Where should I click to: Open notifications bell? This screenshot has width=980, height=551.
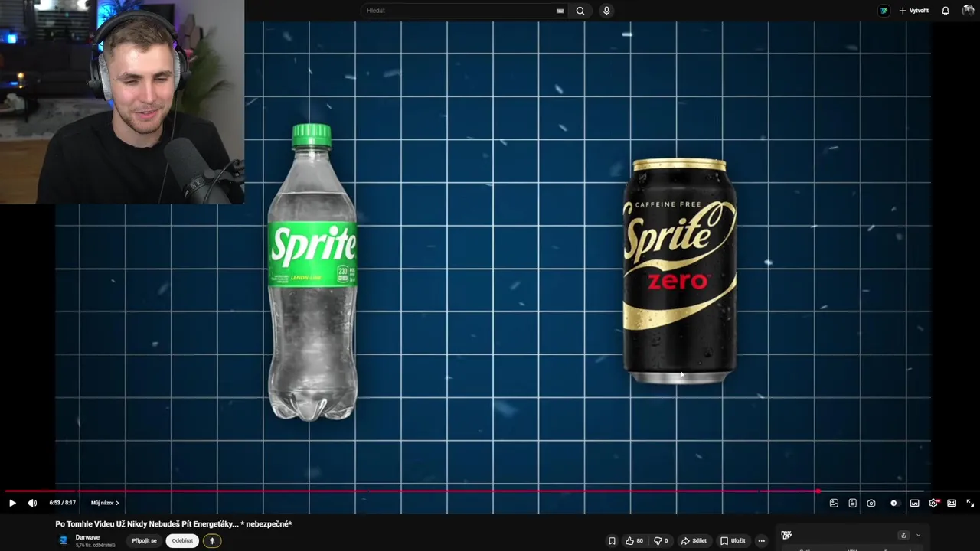[946, 11]
